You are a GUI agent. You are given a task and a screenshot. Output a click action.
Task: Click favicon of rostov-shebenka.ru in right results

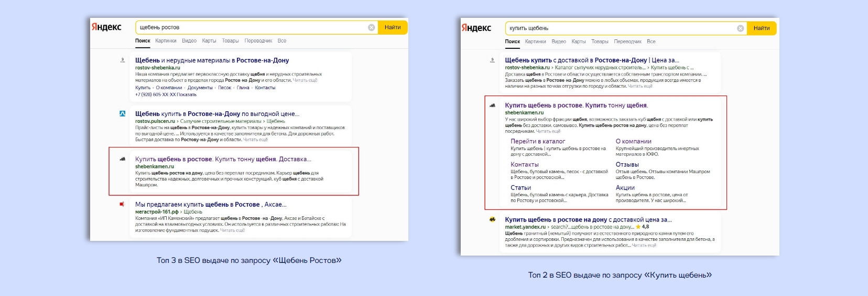pos(492,60)
